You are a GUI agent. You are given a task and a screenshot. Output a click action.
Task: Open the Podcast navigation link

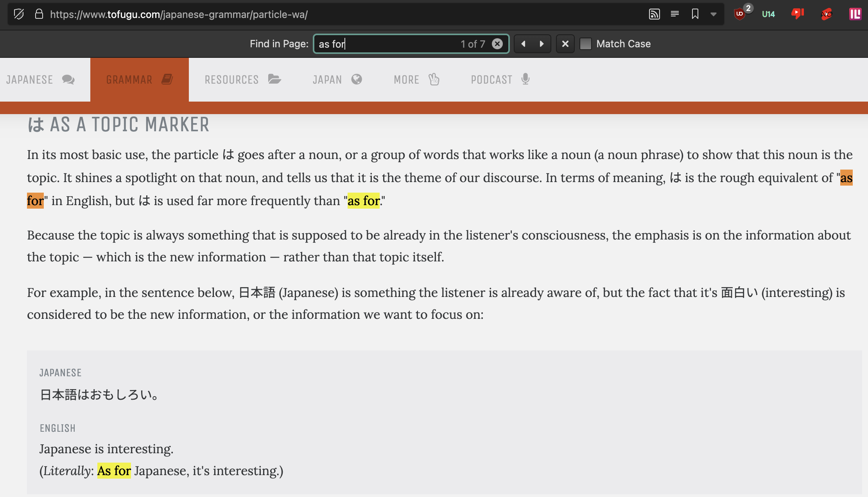point(500,80)
